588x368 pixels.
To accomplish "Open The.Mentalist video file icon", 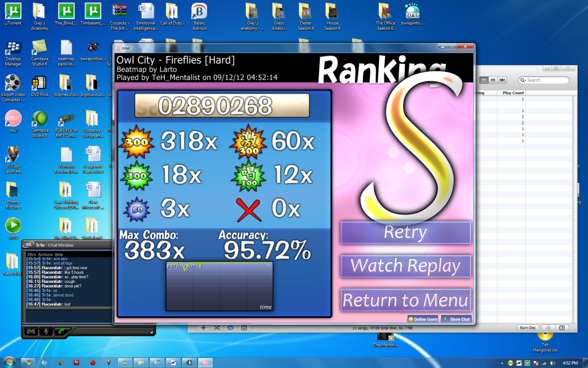I will (x=385, y=340).
